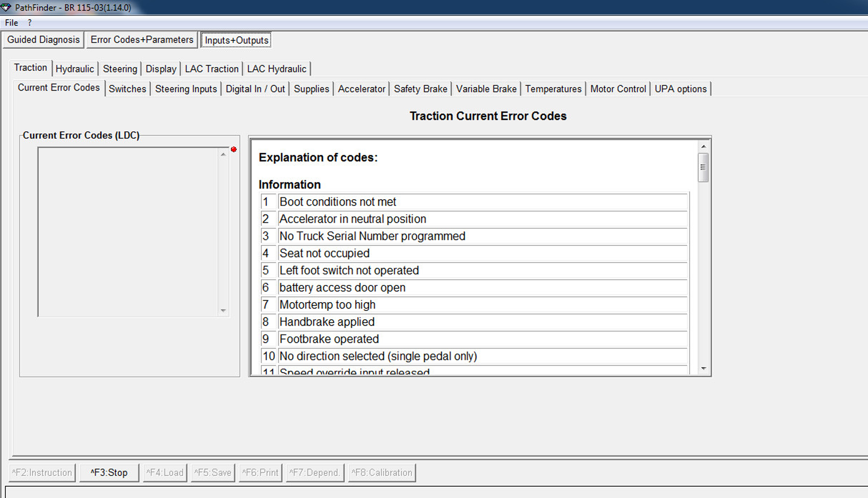Switch to Guided Diagnosis view
The width and height of the screenshot is (868, 498).
coord(43,40)
